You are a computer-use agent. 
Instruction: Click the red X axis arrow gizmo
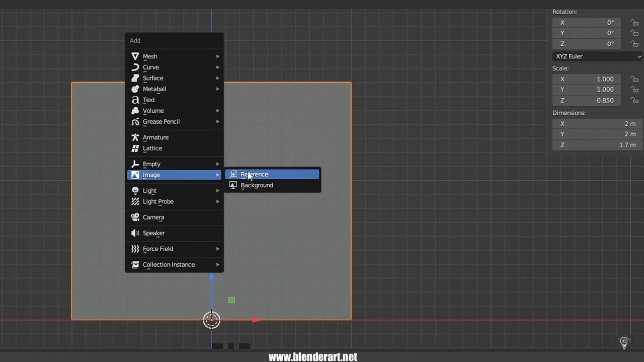coord(256,320)
